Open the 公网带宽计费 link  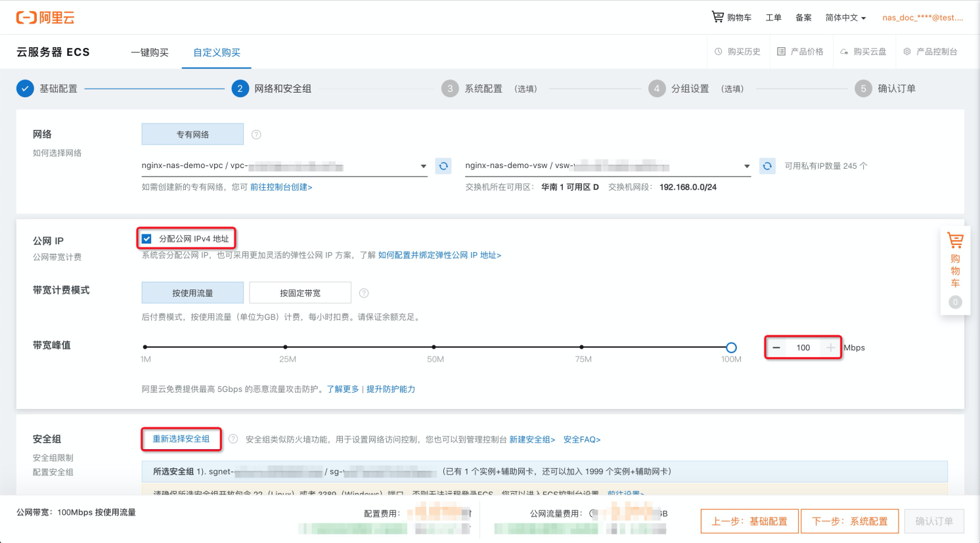point(57,257)
